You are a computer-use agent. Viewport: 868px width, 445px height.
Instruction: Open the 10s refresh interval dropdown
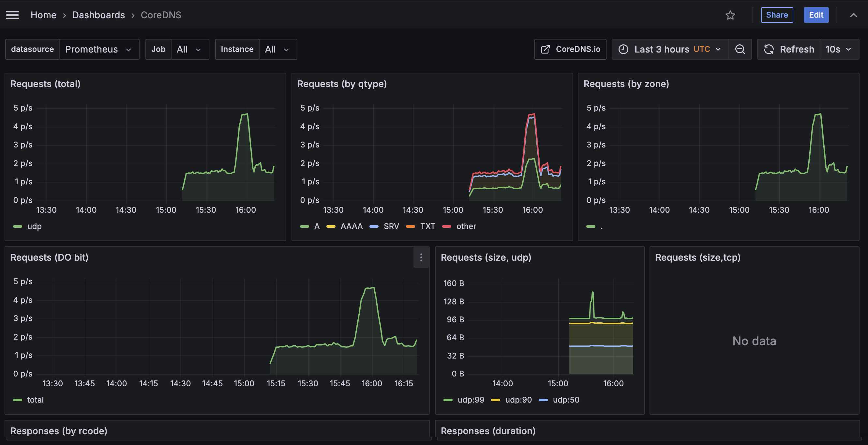pyautogui.click(x=839, y=49)
